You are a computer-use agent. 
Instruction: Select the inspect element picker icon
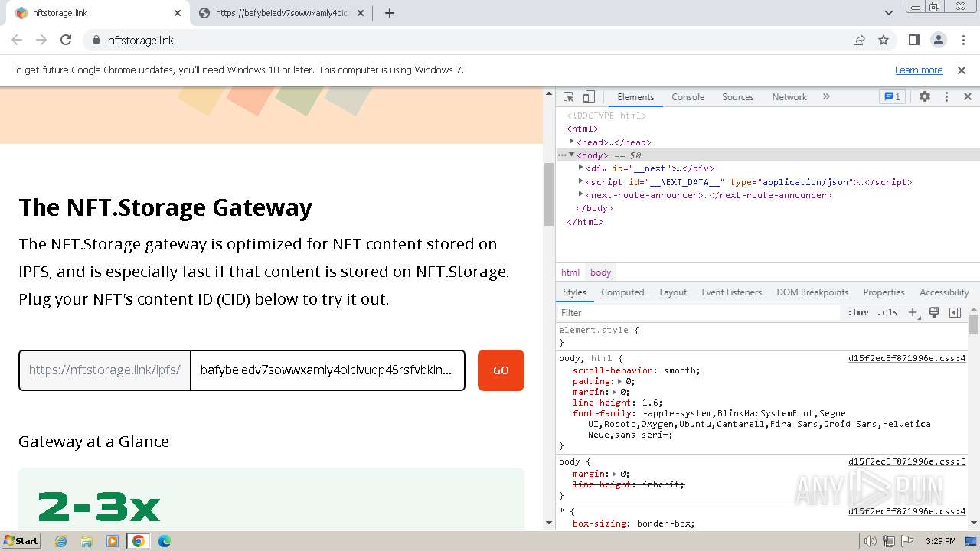click(568, 97)
